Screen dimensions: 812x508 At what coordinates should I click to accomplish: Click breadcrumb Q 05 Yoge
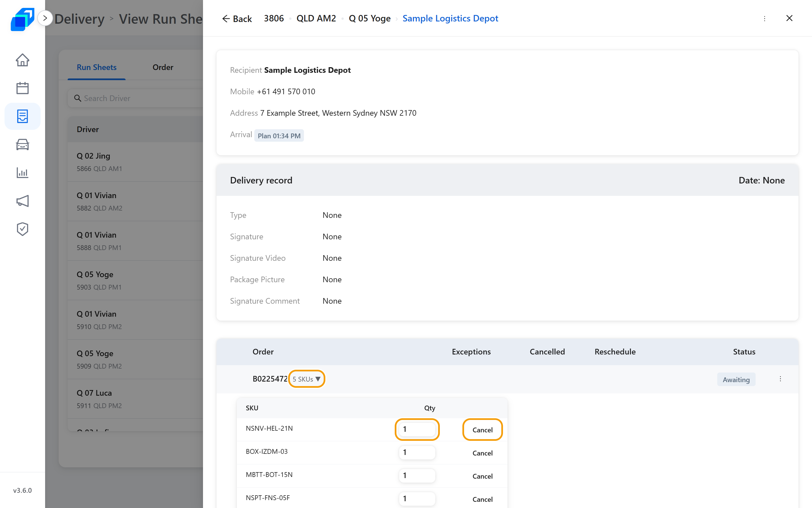pyautogui.click(x=370, y=18)
